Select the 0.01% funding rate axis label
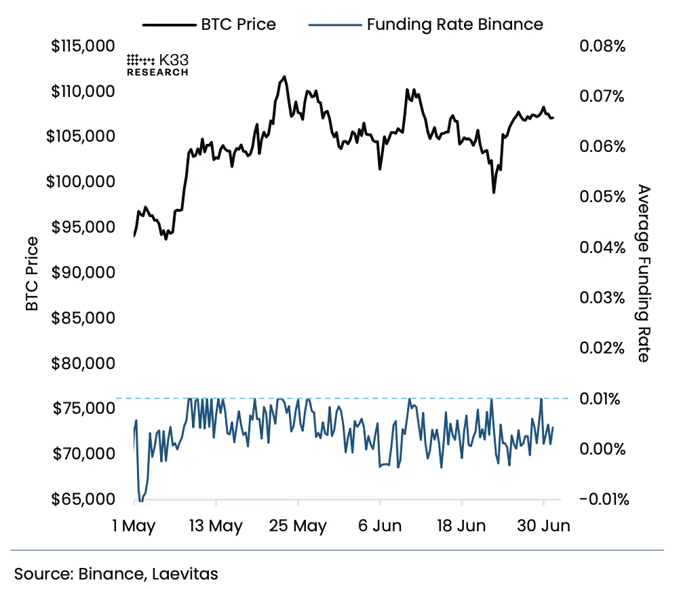Screen dimensions: 700x589 (602, 398)
